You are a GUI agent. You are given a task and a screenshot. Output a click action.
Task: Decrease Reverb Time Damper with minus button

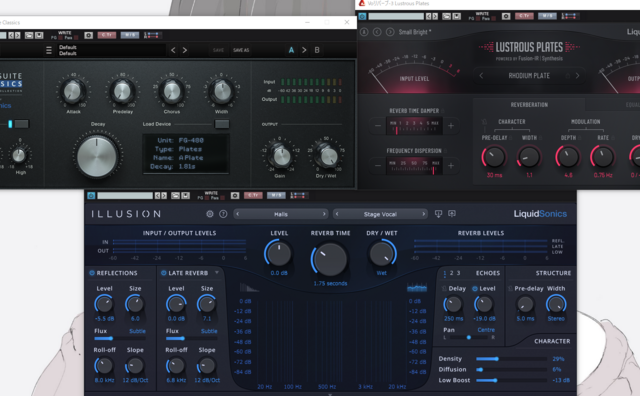pyautogui.click(x=378, y=126)
